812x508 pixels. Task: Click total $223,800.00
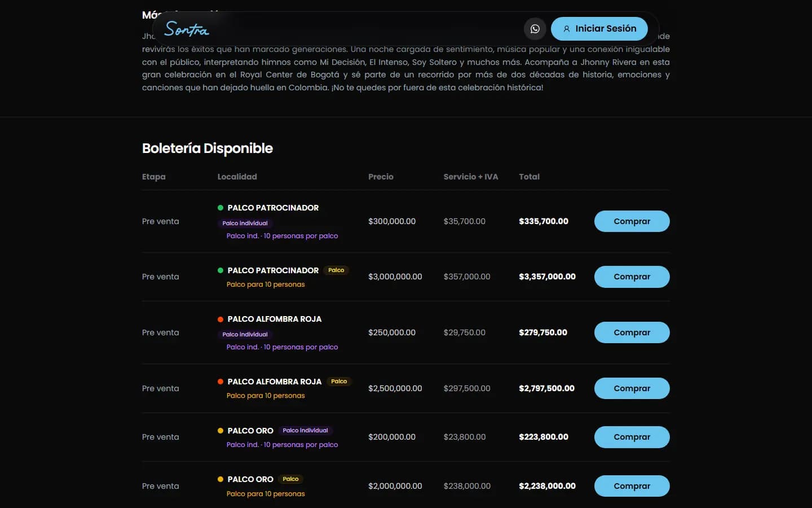(544, 437)
